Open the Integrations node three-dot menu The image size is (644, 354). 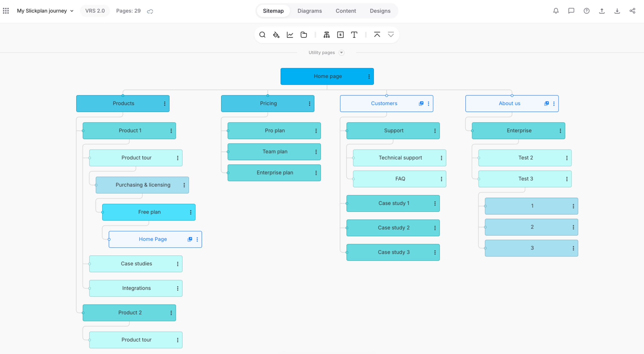178,289
